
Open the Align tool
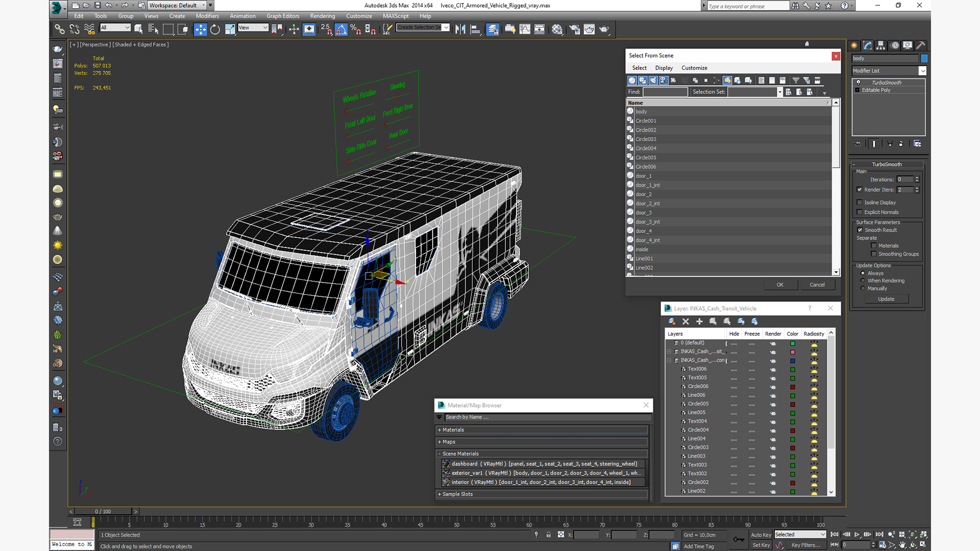[x=475, y=29]
